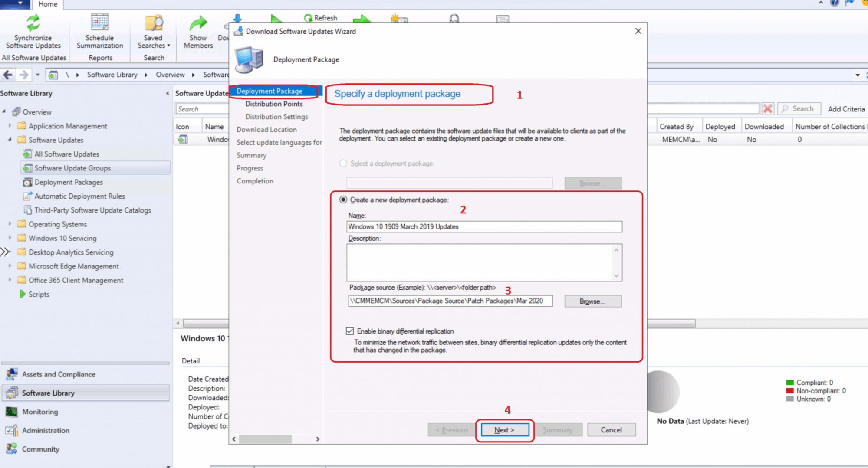
Task: Click Software Library workspace icon
Action: [x=12, y=393]
